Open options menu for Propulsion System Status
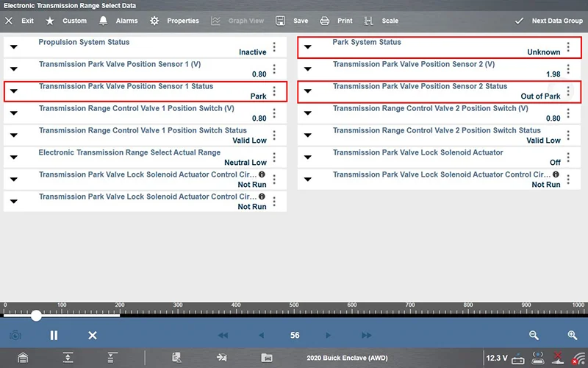 (x=274, y=47)
